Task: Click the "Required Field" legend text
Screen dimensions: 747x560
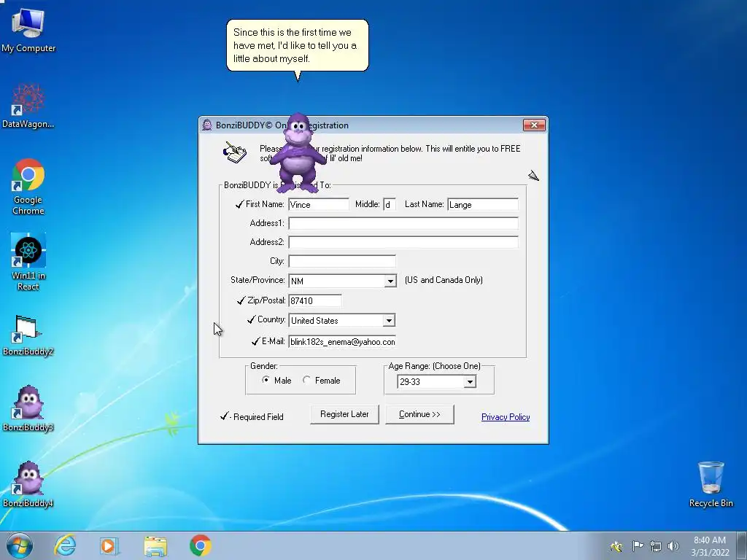Action: coord(258,417)
